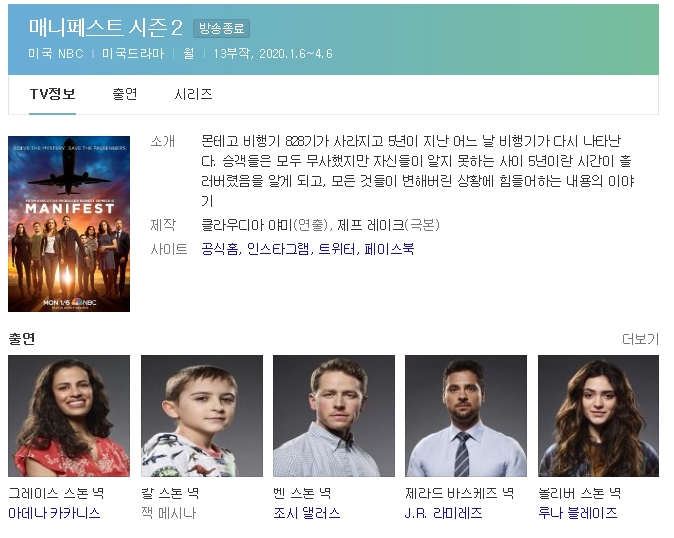Click the 칼 스톤 cast photo
674x538 pixels.
coord(202,416)
